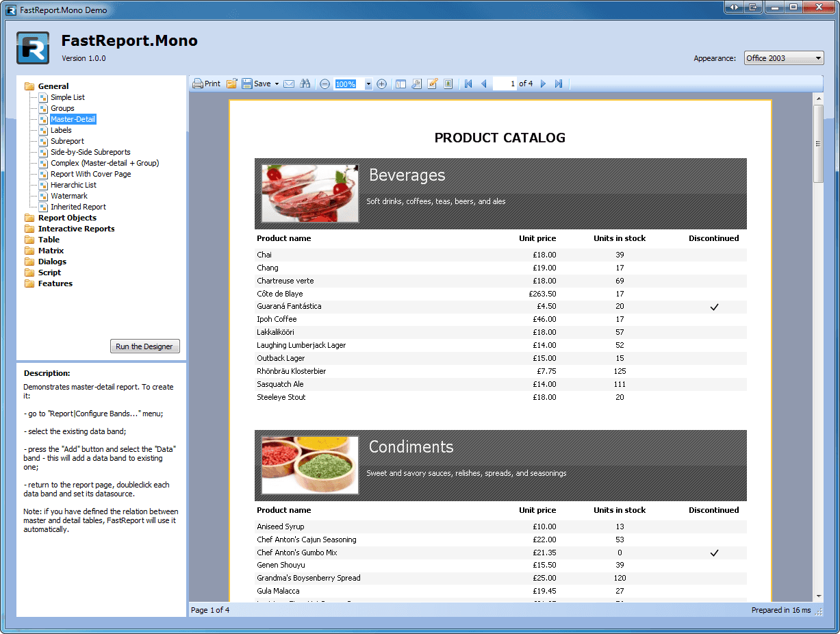Click Guaraná Fantástica discontinued checkmark
Image resolution: width=840 pixels, height=634 pixels.
click(x=714, y=307)
